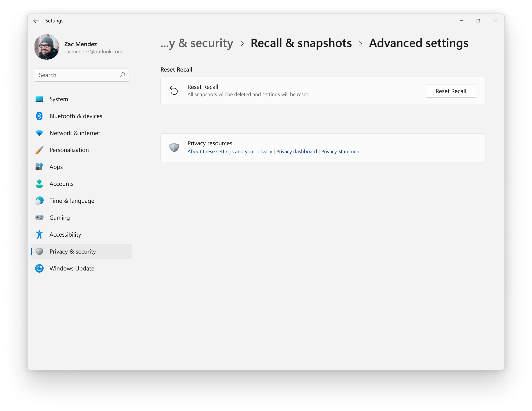
Task: Click the Gaming controller icon
Action: pyautogui.click(x=39, y=218)
